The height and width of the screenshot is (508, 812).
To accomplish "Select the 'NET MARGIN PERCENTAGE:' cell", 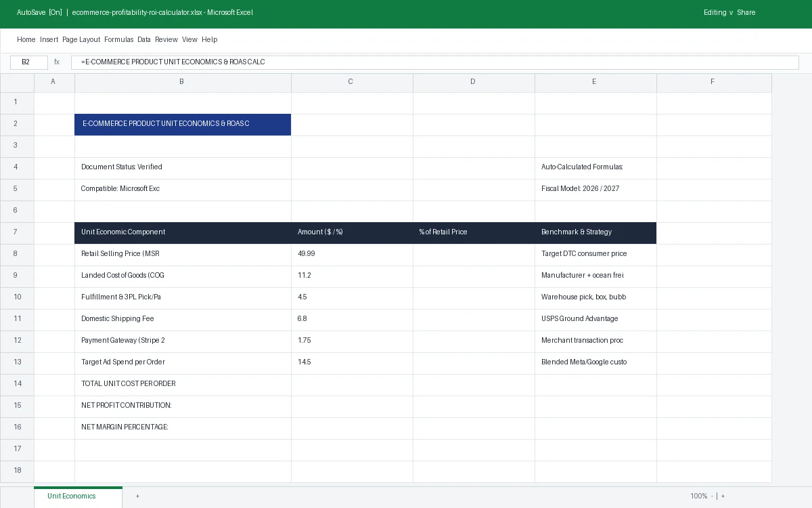I will tap(183, 427).
